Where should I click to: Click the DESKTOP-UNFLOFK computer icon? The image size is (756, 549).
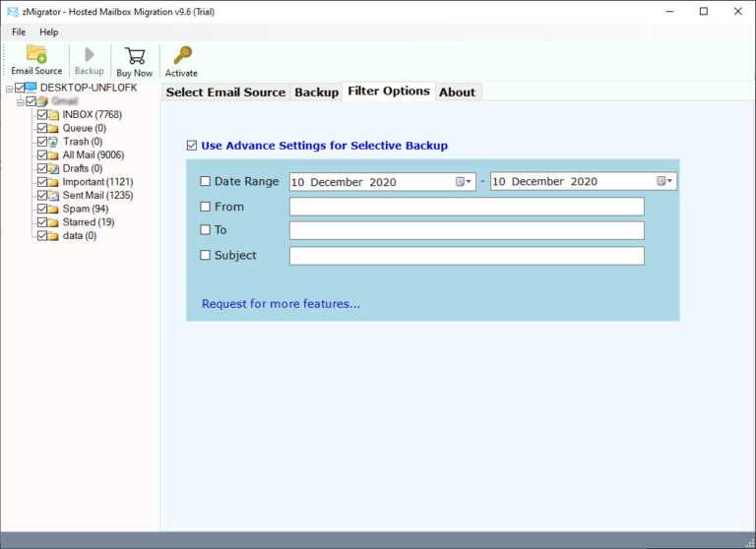pyautogui.click(x=31, y=88)
